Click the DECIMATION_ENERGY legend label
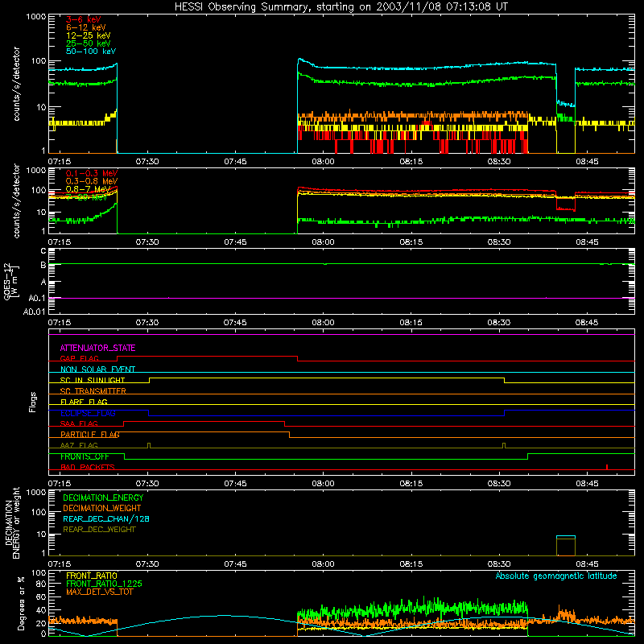The image size is (644, 644). pyautogui.click(x=103, y=497)
